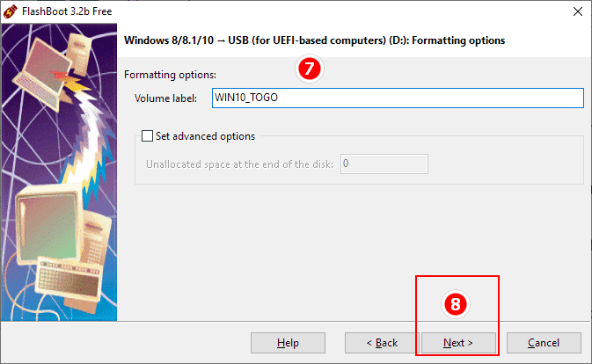Screen dimensions: 592x364
Task: Click the Volume label text field
Action: [x=398, y=98]
